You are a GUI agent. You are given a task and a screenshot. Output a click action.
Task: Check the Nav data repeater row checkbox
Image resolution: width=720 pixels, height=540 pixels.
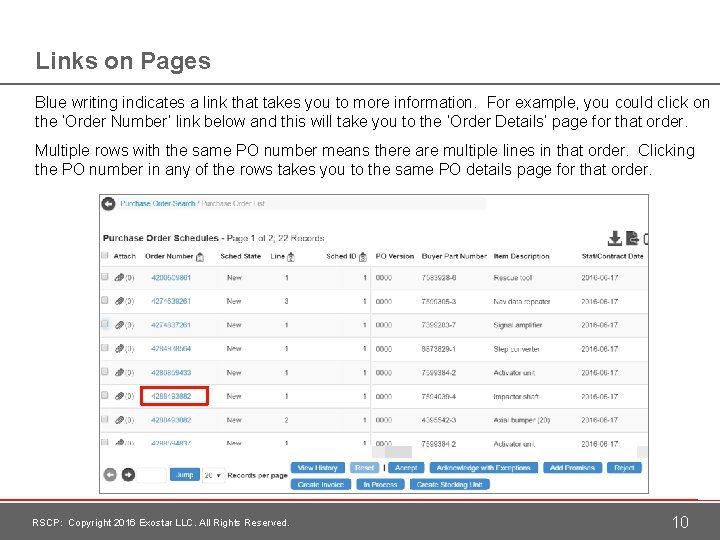coord(105,300)
